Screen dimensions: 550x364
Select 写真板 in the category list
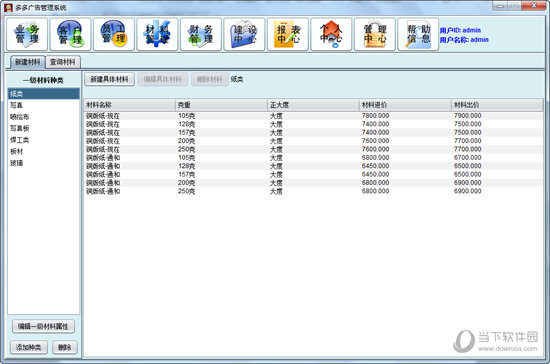[44, 128]
